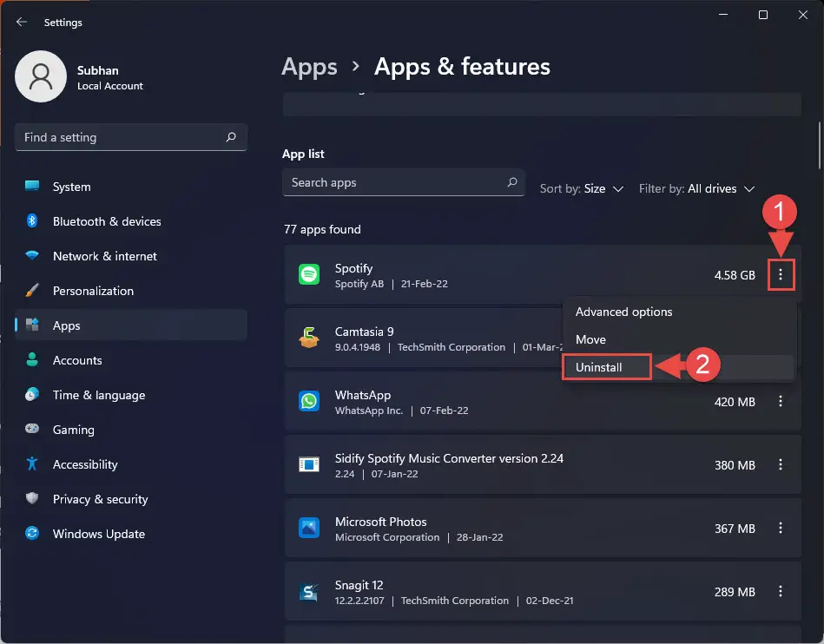Click the vertical scrollbar of the app list
This screenshot has width=824, height=644.
point(820,146)
